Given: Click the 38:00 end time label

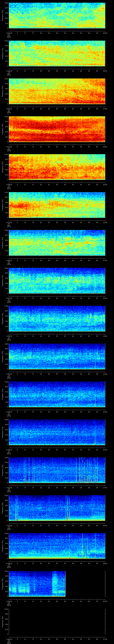Looking at the screenshot, I should tap(105, 525).
